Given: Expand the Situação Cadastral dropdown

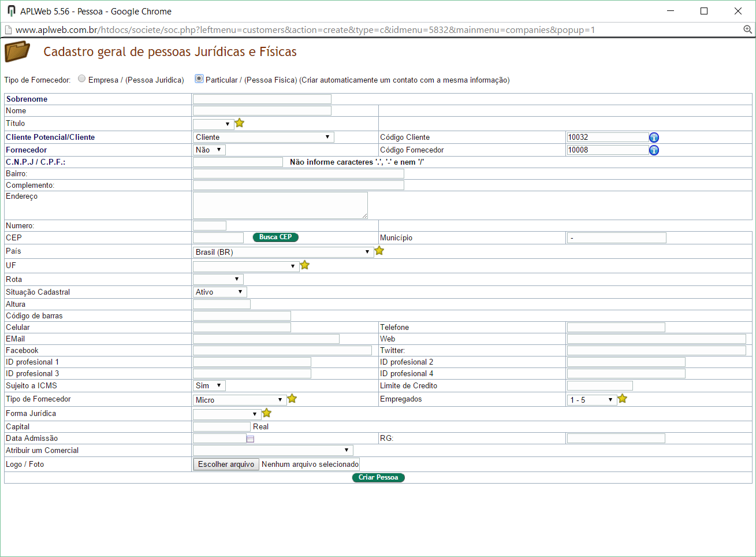Looking at the screenshot, I should [219, 292].
